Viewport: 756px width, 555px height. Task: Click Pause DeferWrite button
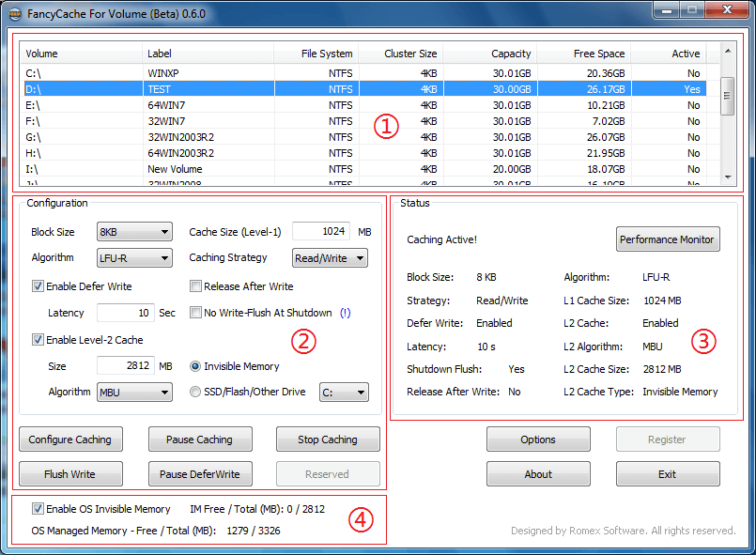pyautogui.click(x=200, y=474)
